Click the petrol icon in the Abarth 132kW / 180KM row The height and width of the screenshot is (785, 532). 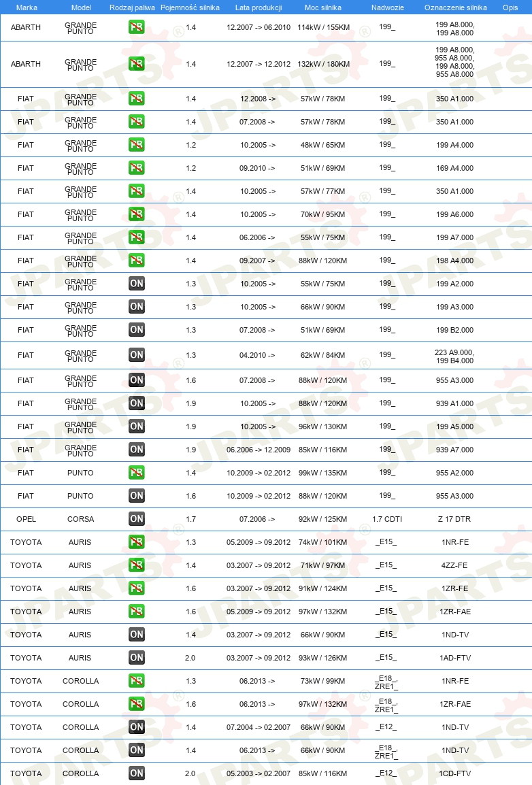(x=137, y=63)
